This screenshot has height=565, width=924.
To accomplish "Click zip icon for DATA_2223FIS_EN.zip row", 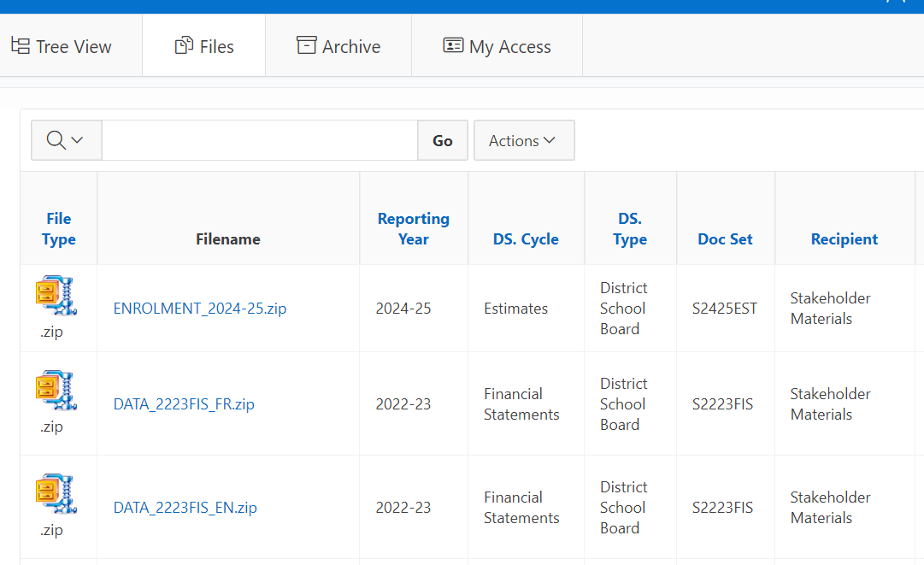I will point(56,494).
